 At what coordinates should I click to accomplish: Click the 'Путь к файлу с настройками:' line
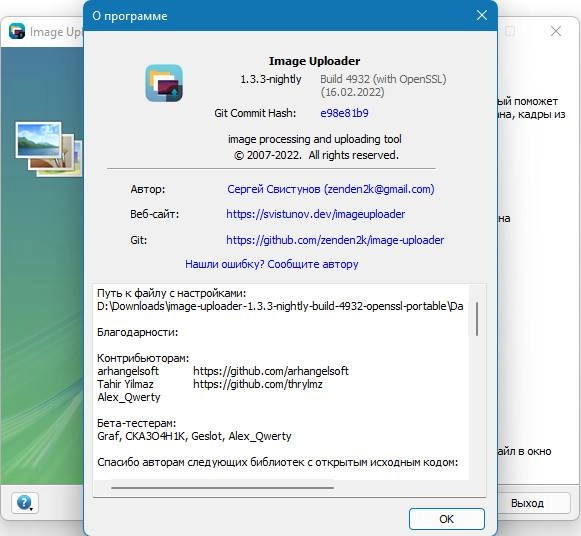[x=172, y=293]
